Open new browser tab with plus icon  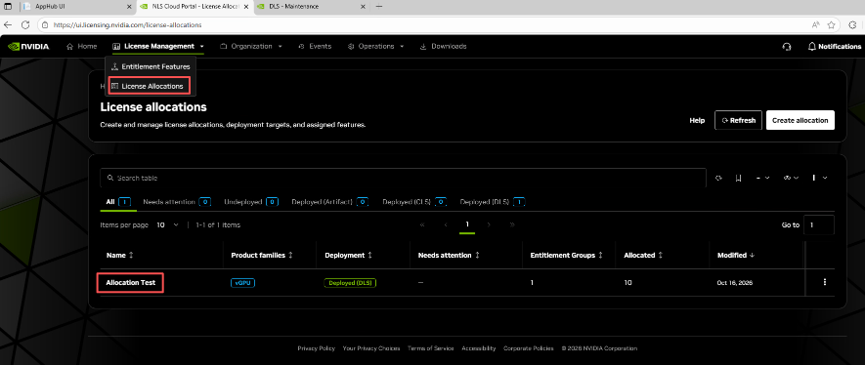(x=378, y=7)
